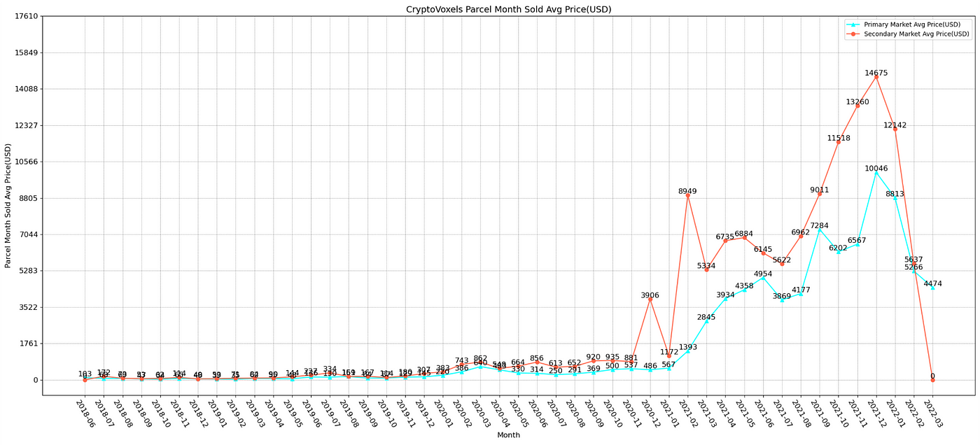Screen dimensions: 980x445
Task: Click the data label 1172
Action: click(668, 352)
